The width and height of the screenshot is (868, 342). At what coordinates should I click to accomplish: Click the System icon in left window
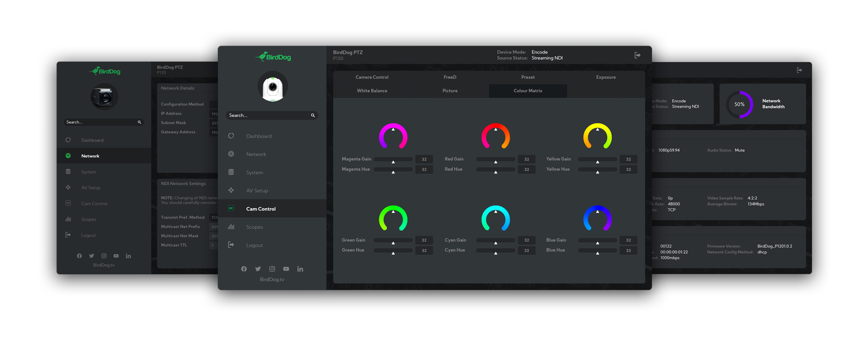[68, 172]
